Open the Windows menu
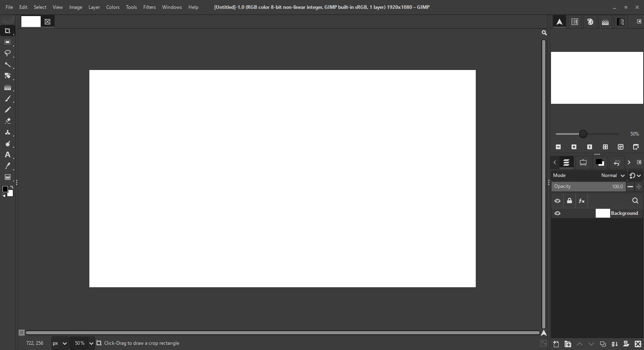This screenshot has height=350, width=644. coord(172,7)
